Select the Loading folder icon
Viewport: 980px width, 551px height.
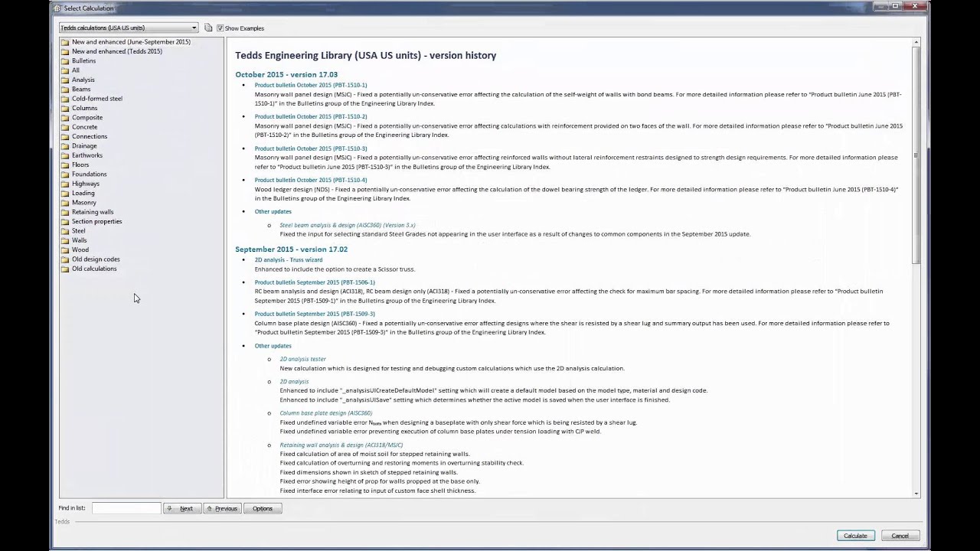[65, 193]
